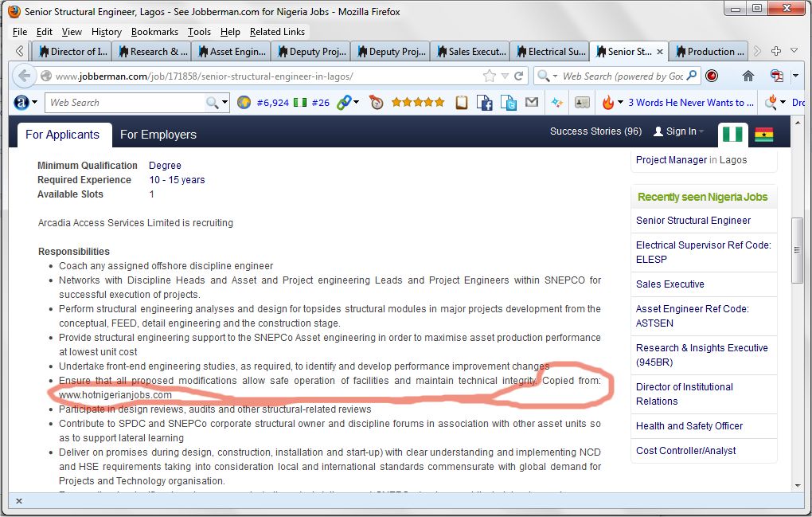Close the Senior St... tab
The width and height of the screenshot is (812, 517).
coord(660,51)
